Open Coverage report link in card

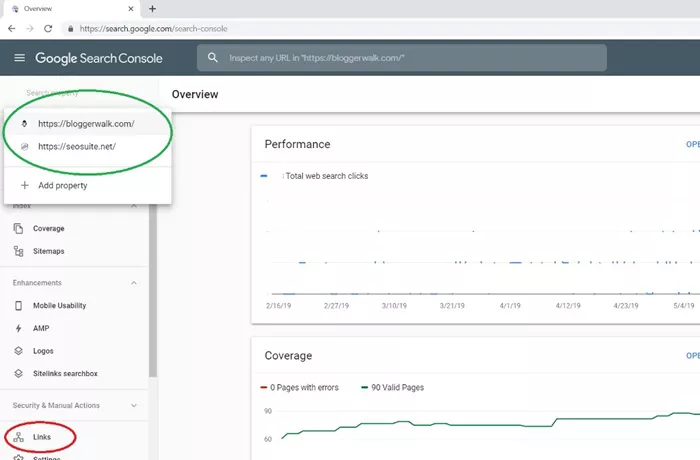pos(693,355)
